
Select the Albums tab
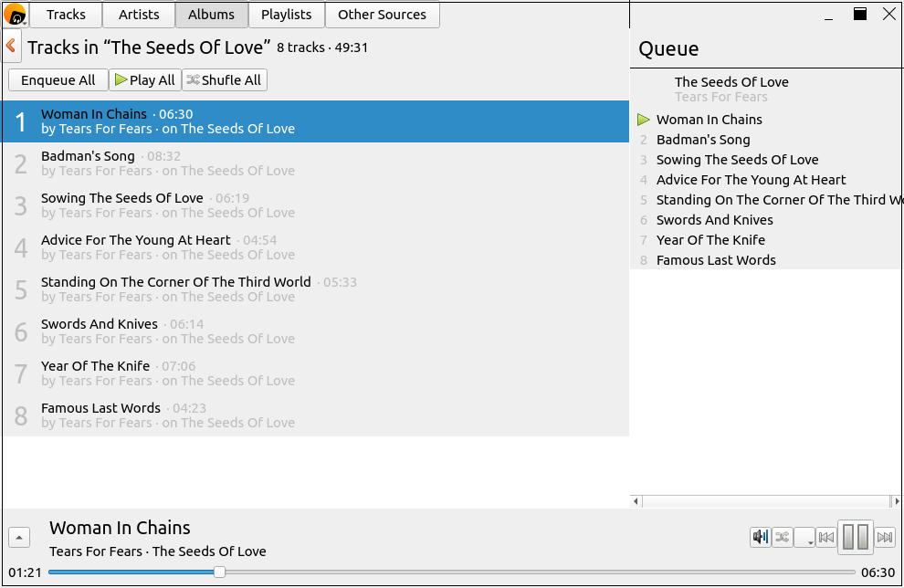pyautogui.click(x=212, y=15)
